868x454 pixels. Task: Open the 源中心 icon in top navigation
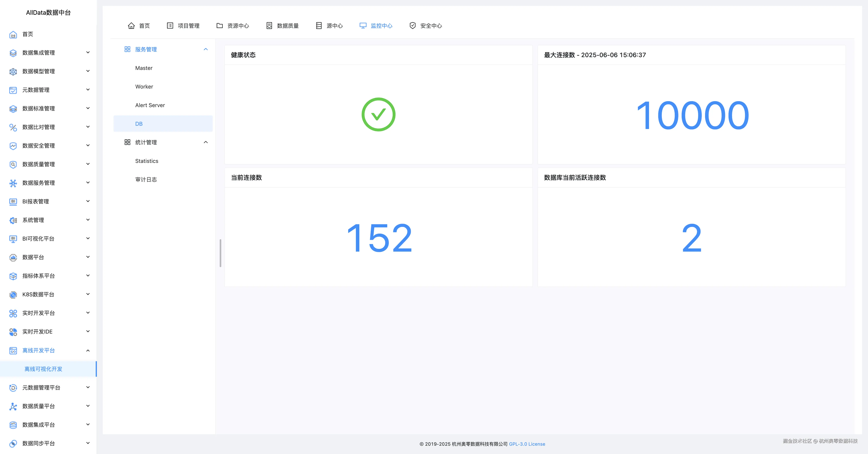tap(318, 25)
